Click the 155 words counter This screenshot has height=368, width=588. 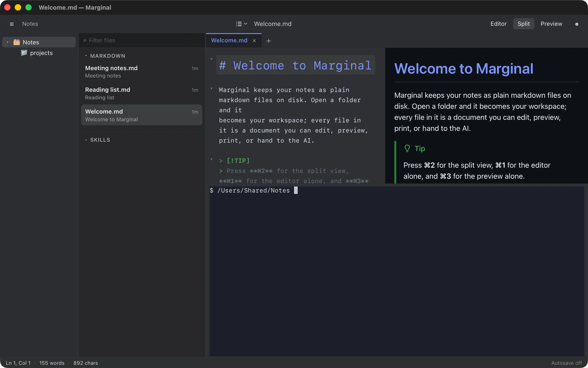(x=52, y=363)
